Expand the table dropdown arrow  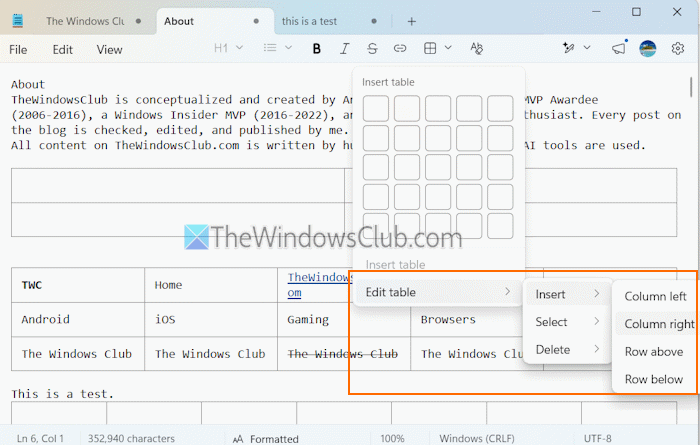[x=448, y=47]
